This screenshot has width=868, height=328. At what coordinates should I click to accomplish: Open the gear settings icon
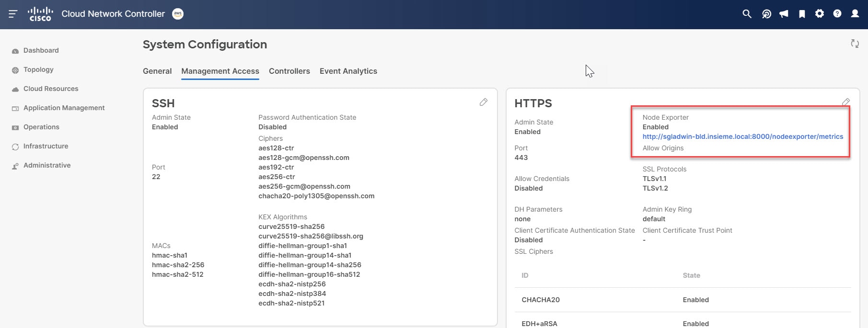coord(820,14)
